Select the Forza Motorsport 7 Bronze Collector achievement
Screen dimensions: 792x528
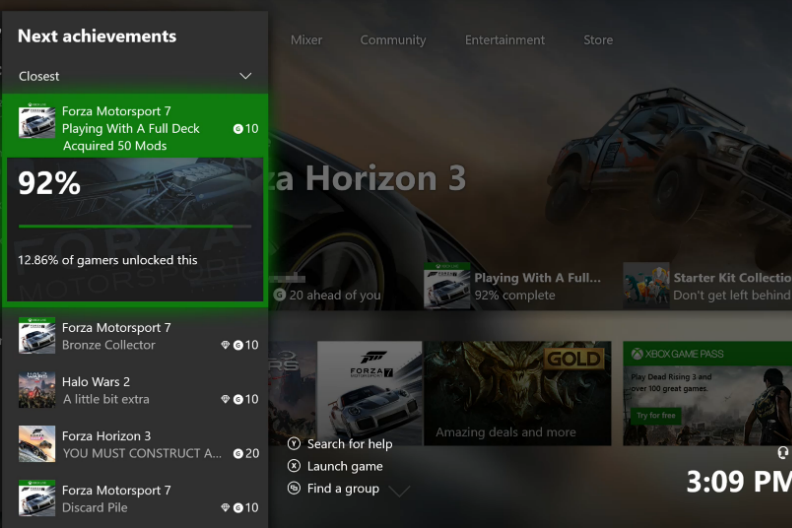pos(135,336)
